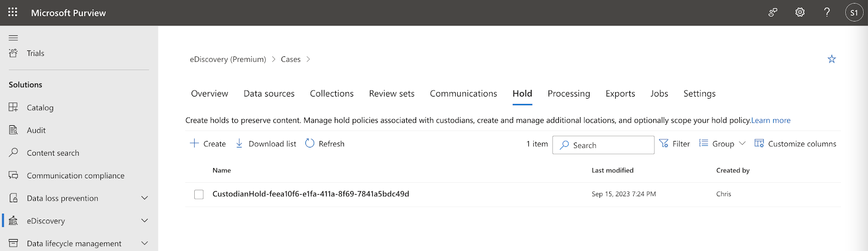
Task: Go to Cases breadcrumb link
Action: click(291, 59)
